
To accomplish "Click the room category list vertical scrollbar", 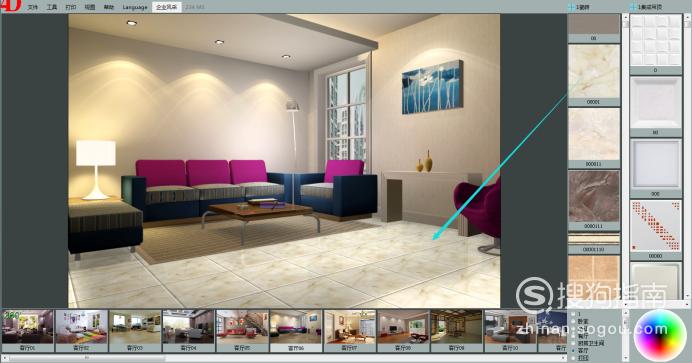I will (x=625, y=335).
